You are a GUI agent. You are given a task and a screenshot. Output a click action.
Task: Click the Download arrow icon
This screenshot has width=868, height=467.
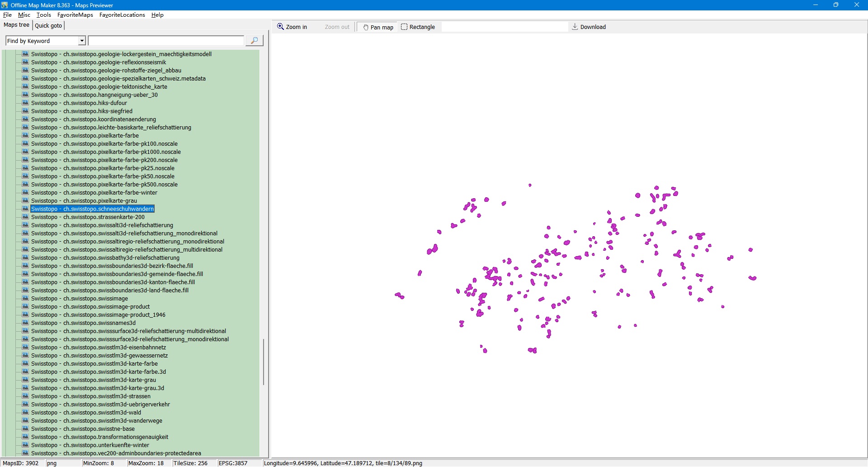click(575, 27)
